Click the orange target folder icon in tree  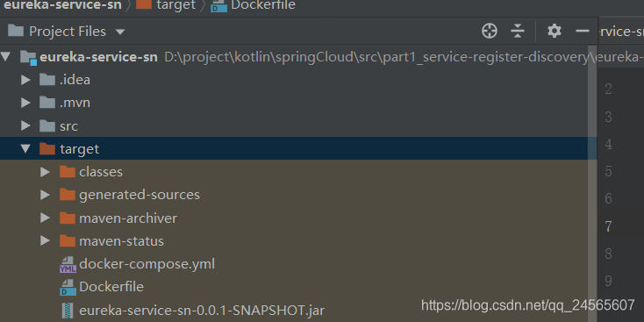47,148
